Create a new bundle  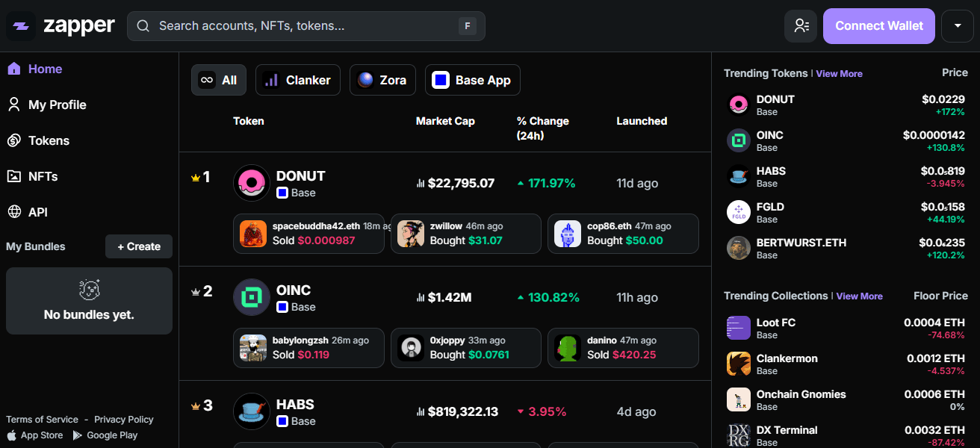pos(139,246)
